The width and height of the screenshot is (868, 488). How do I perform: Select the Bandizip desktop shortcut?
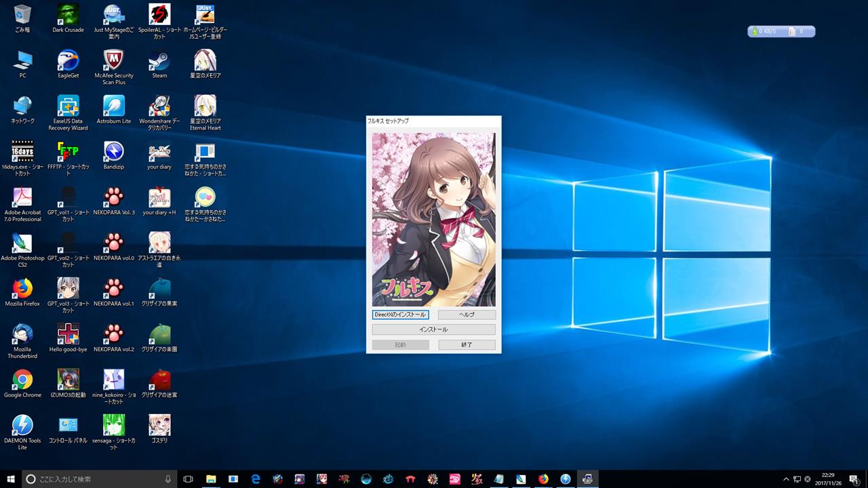(114, 156)
